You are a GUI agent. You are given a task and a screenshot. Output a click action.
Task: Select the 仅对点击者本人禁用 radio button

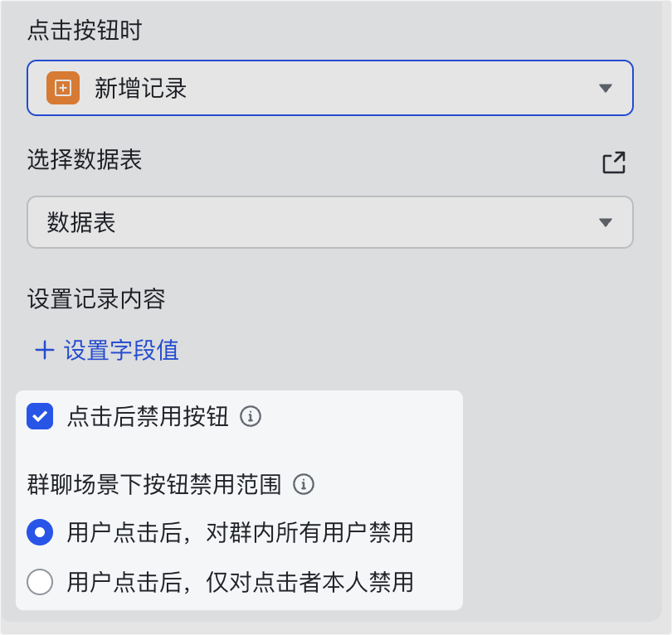40,582
